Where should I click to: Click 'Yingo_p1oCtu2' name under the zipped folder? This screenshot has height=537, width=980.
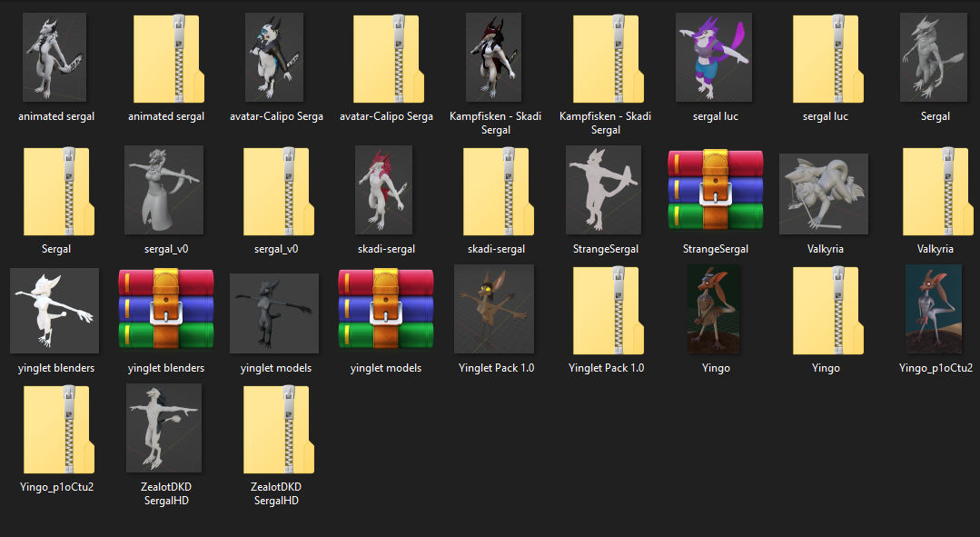click(x=56, y=487)
